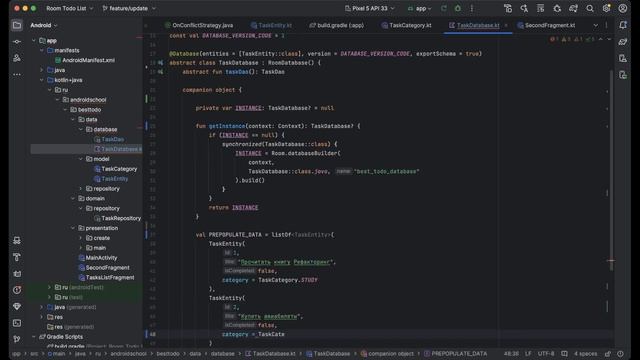
Task: Switch to the build.gradle (app) tab
Action: (336, 25)
